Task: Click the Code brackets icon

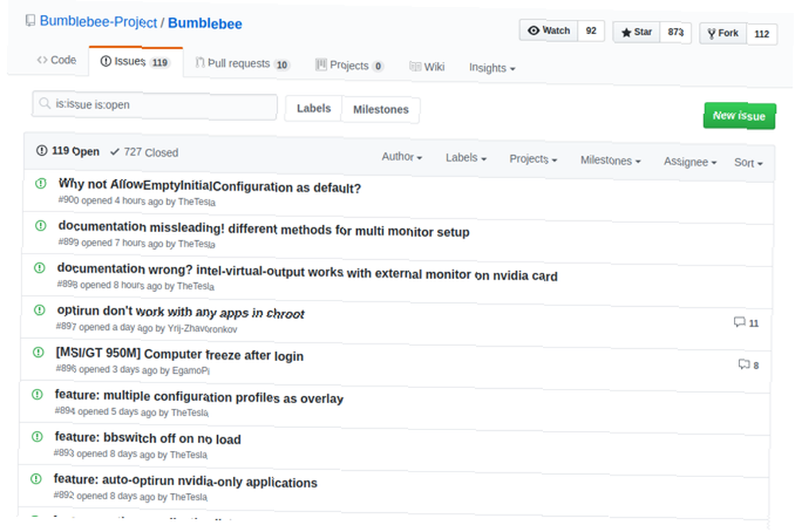Action: click(42, 60)
